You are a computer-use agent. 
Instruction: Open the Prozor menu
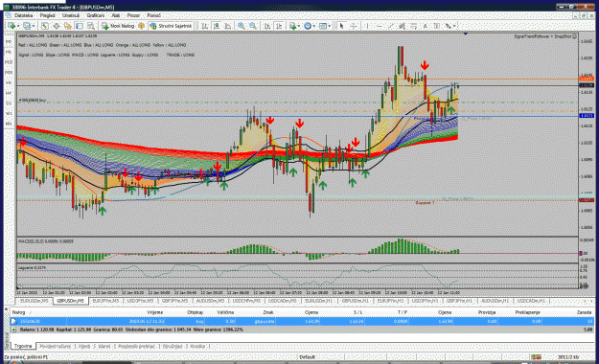(133, 15)
